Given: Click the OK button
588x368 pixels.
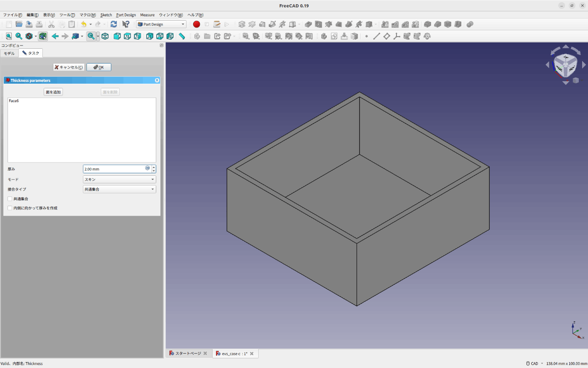Looking at the screenshot, I should [x=99, y=67].
